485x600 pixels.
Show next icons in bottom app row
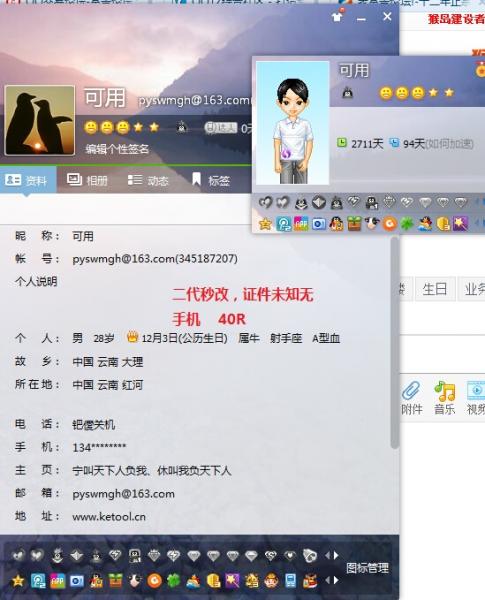[x=336, y=580]
